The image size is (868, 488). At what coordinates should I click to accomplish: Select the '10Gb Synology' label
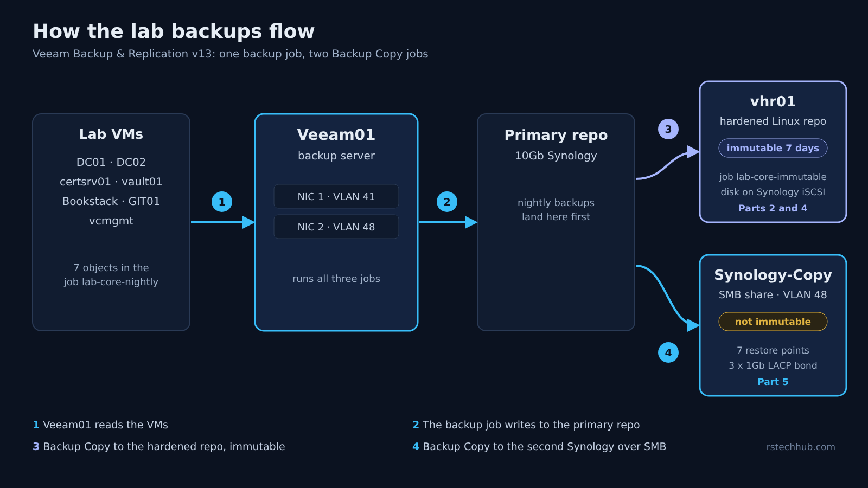556,156
